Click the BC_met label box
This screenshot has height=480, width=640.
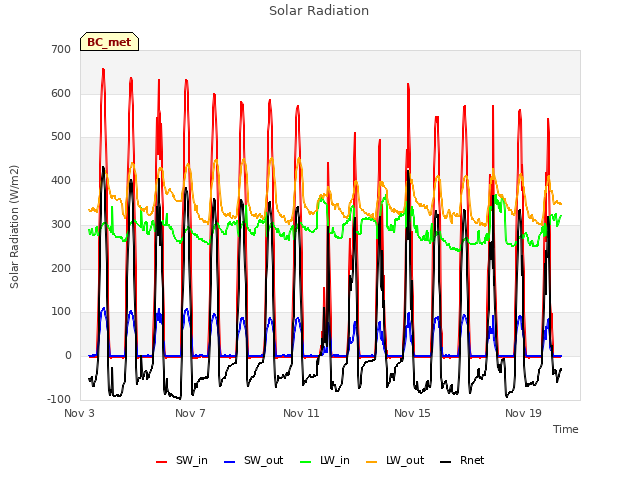(109, 42)
